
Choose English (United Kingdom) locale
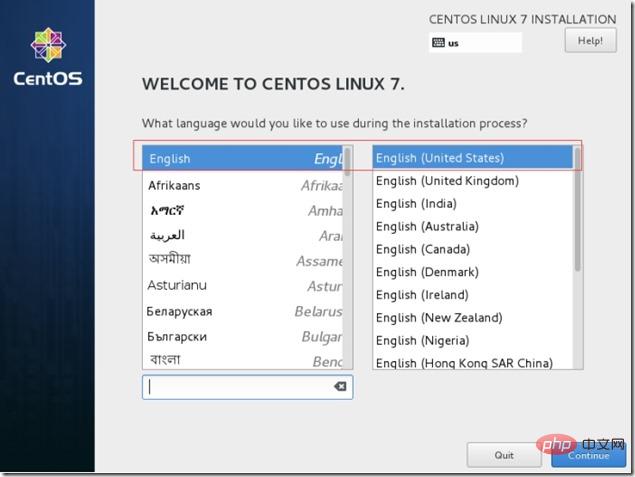(x=473, y=181)
